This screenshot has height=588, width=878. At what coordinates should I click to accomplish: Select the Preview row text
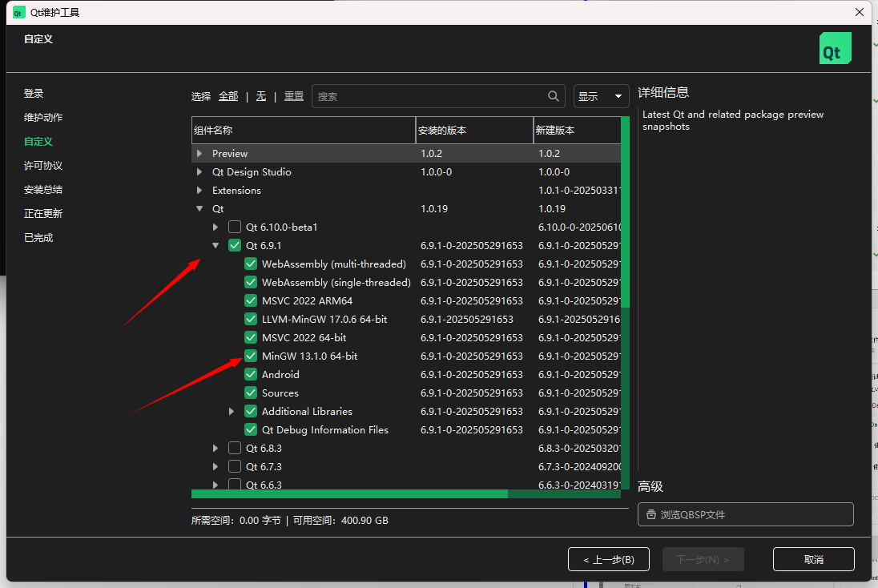(230, 154)
